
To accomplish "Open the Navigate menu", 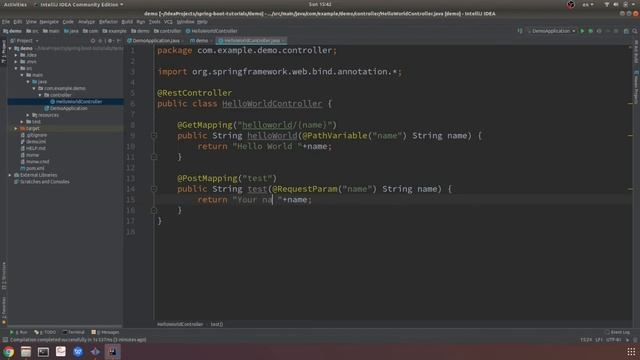I will coord(49,22).
